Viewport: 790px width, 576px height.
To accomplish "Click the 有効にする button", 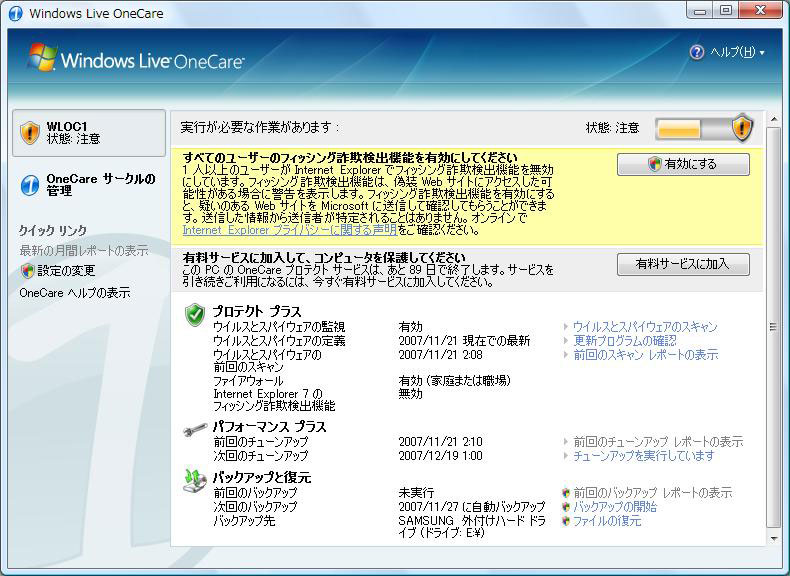I will coord(683,164).
